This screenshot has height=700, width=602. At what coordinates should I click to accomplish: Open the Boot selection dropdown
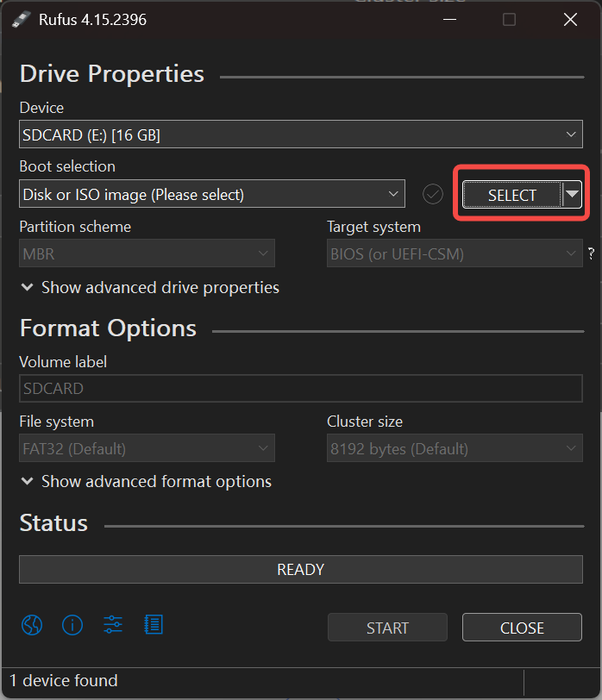coord(211,194)
